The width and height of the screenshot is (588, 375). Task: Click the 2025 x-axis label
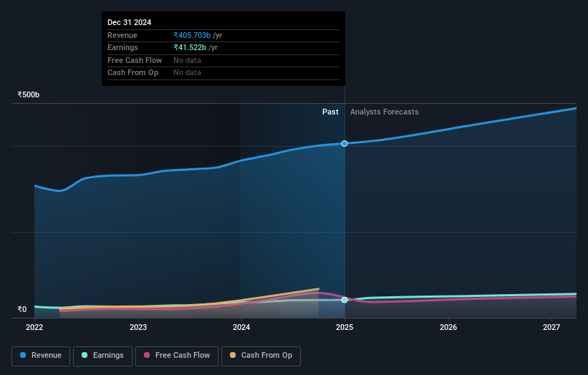click(344, 327)
